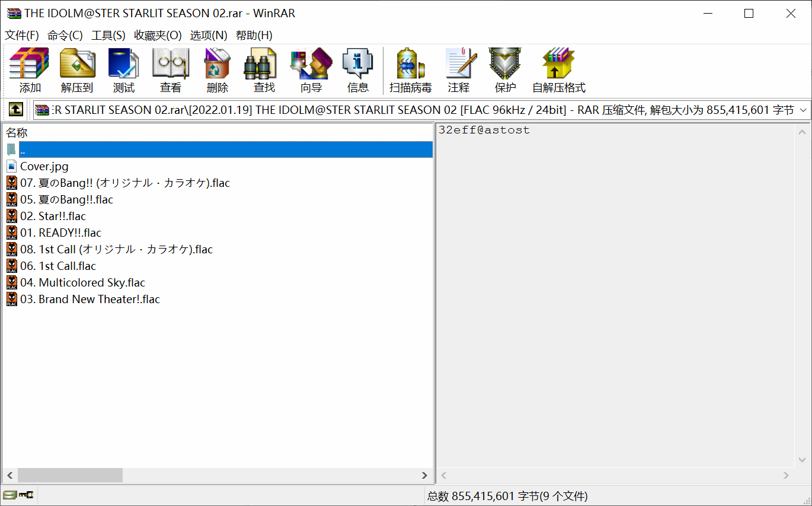Minimize the WinRAR window

(x=707, y=13)
